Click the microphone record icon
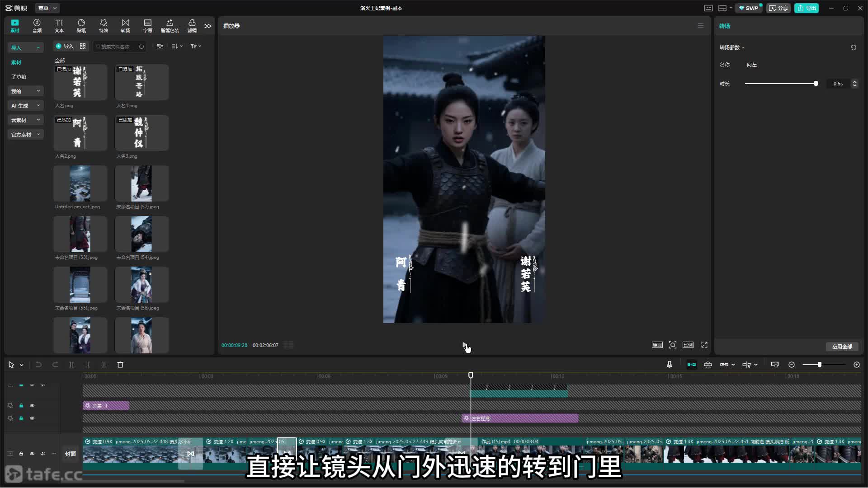 click(x=670, y=365)
